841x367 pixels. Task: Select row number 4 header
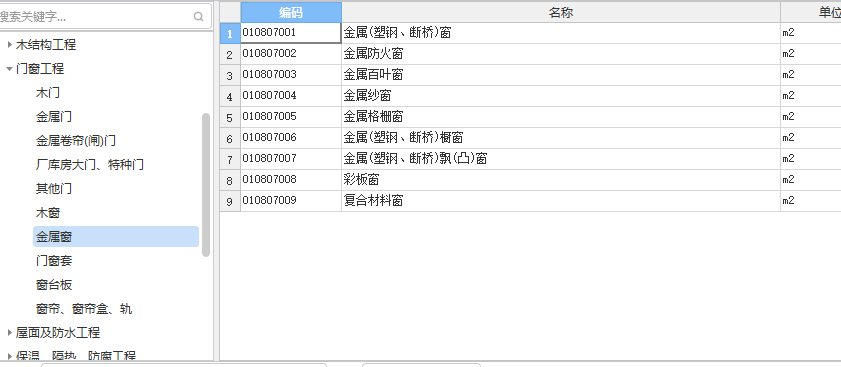230,96
